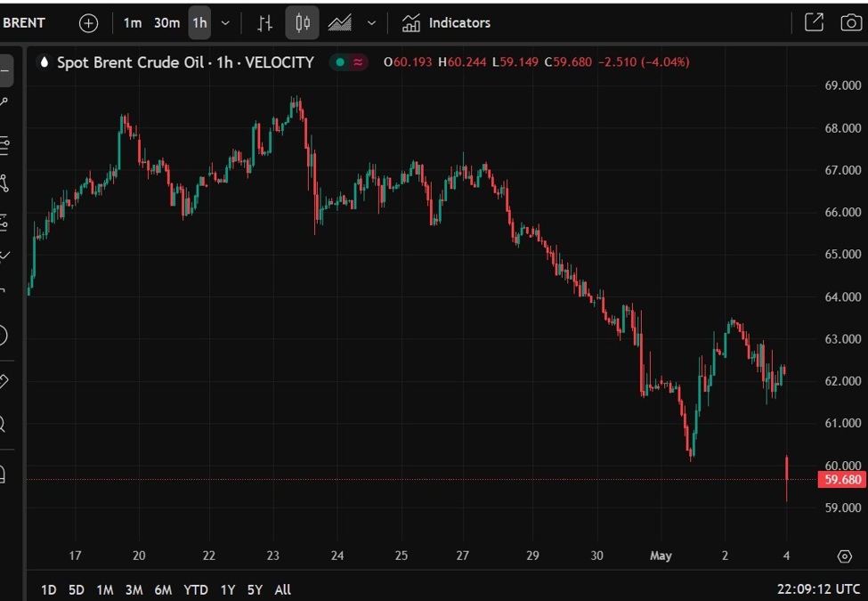Click the 59.680 current price label
Image resolution: width=868 pixels, height=601 pixels.
click(842, 480)
